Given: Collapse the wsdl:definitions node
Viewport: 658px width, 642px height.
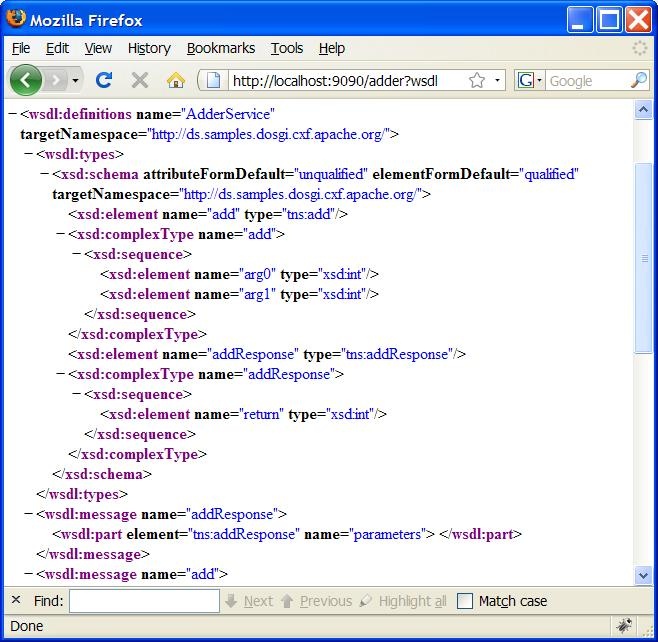Looking at the screenshot, I should (x=13, y=114).
